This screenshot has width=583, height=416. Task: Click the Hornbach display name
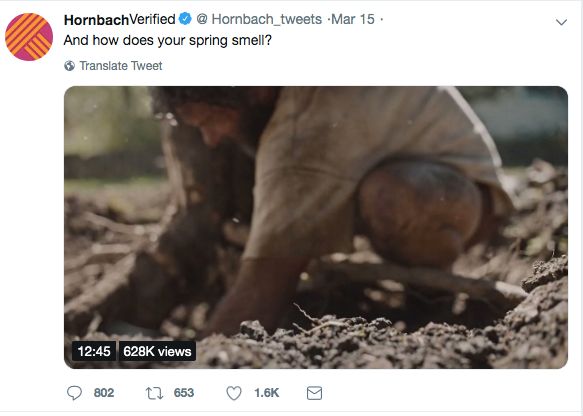tap(96, 20)
